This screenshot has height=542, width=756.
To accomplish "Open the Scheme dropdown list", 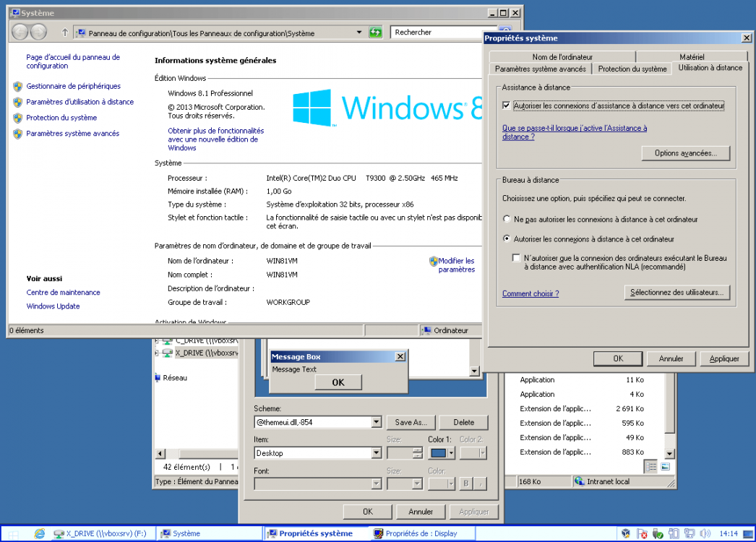I will 376,422.
